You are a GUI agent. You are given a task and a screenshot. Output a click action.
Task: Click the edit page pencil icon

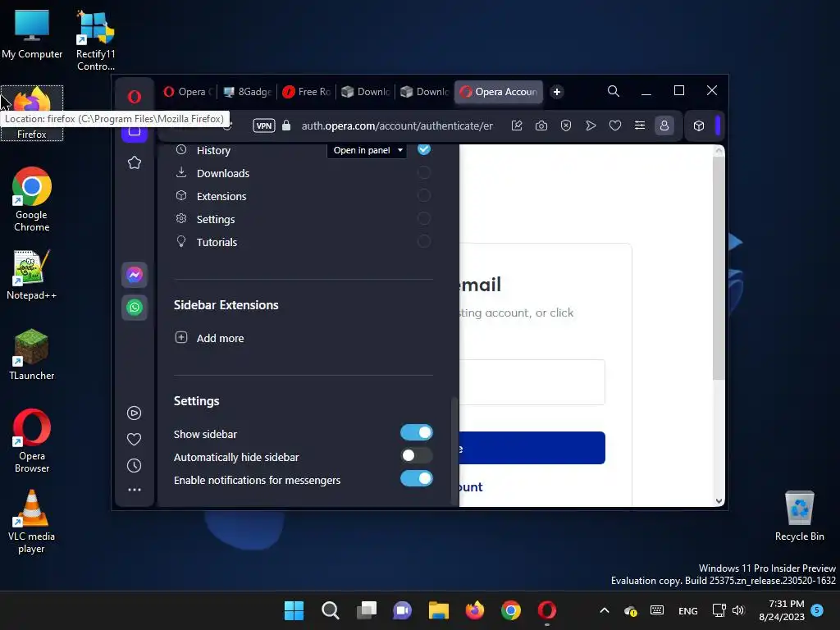tap(517, 126)
